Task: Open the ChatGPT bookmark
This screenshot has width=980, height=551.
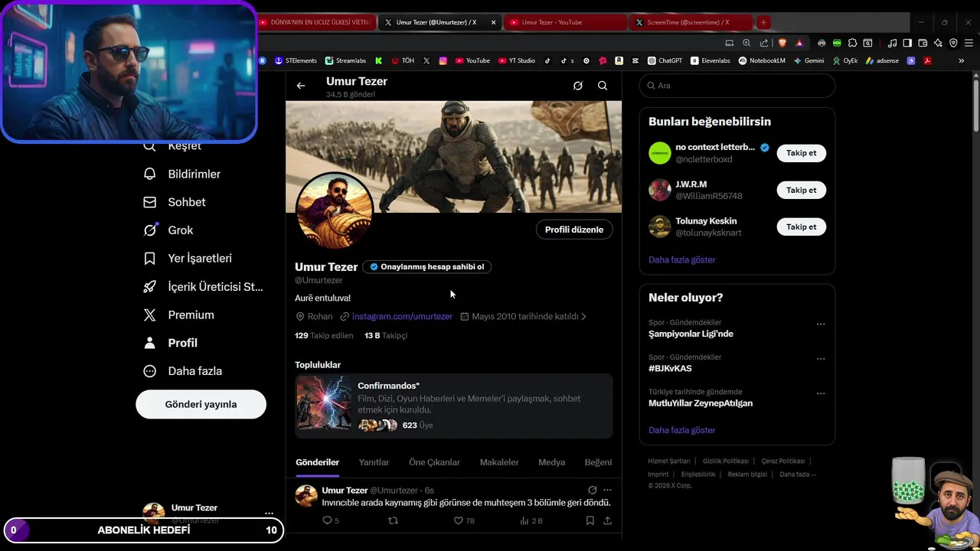Action: 665,60
